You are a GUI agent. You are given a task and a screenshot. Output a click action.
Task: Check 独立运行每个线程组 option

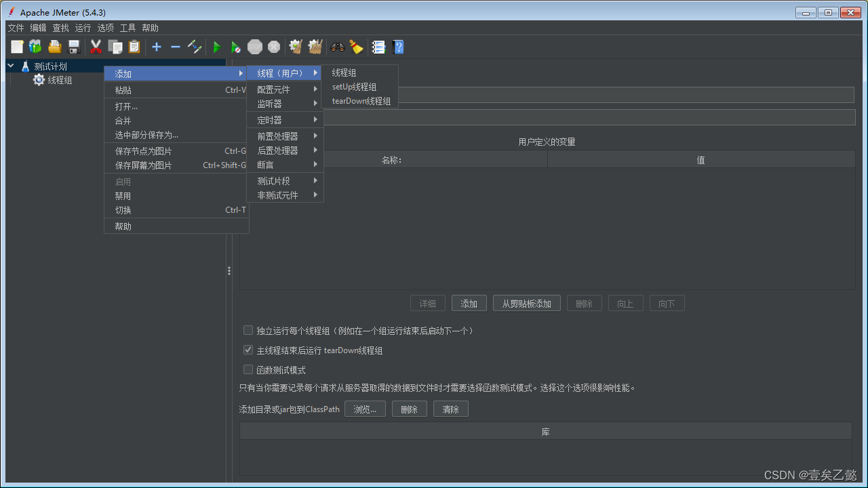click(x=248, y=330)
